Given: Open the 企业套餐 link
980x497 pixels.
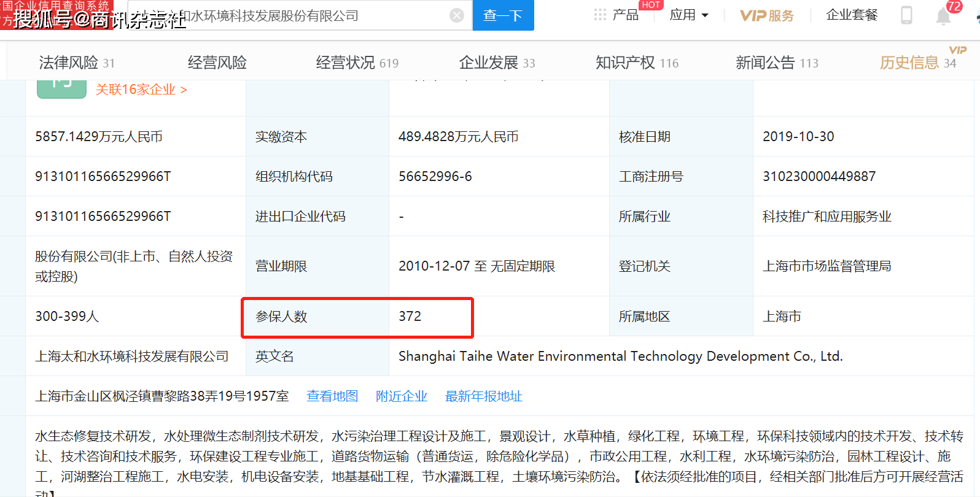Looking at the screenshot, I should (852, 15).
